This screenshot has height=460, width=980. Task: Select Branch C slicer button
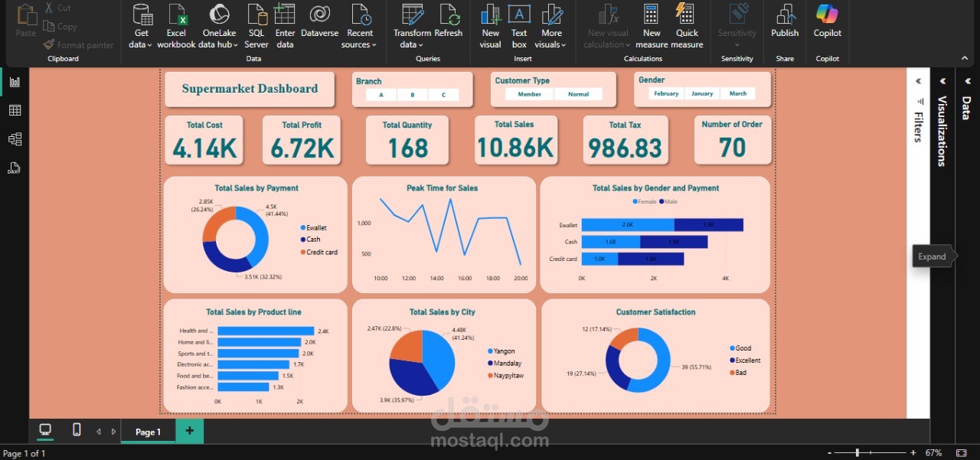[443, 95]
